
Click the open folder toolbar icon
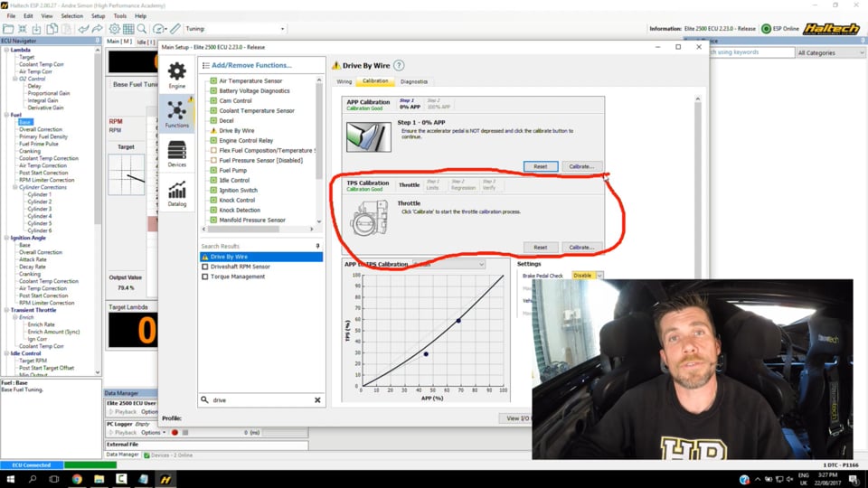click(8, 29)
